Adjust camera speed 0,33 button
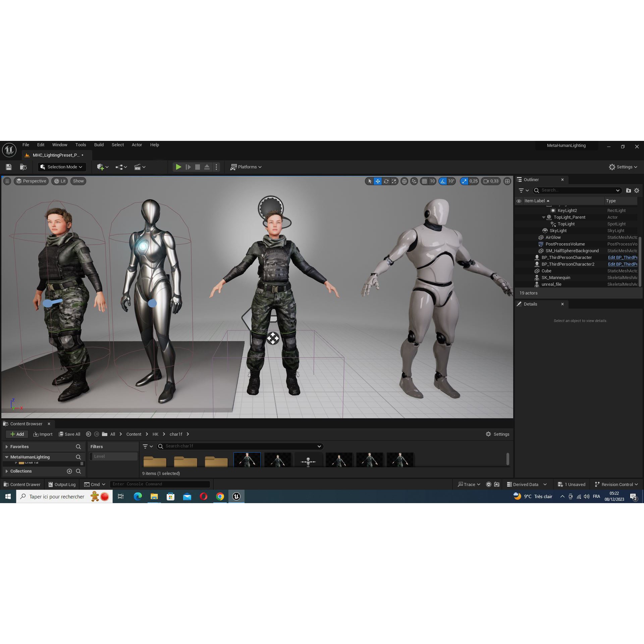This screenshot has width=644, height=644. point(491,181)
